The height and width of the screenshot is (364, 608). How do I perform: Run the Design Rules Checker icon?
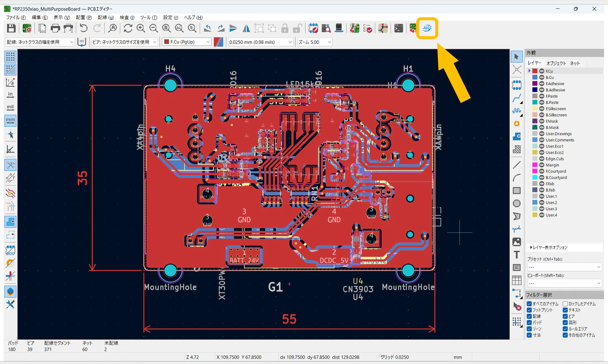(367, 28)
